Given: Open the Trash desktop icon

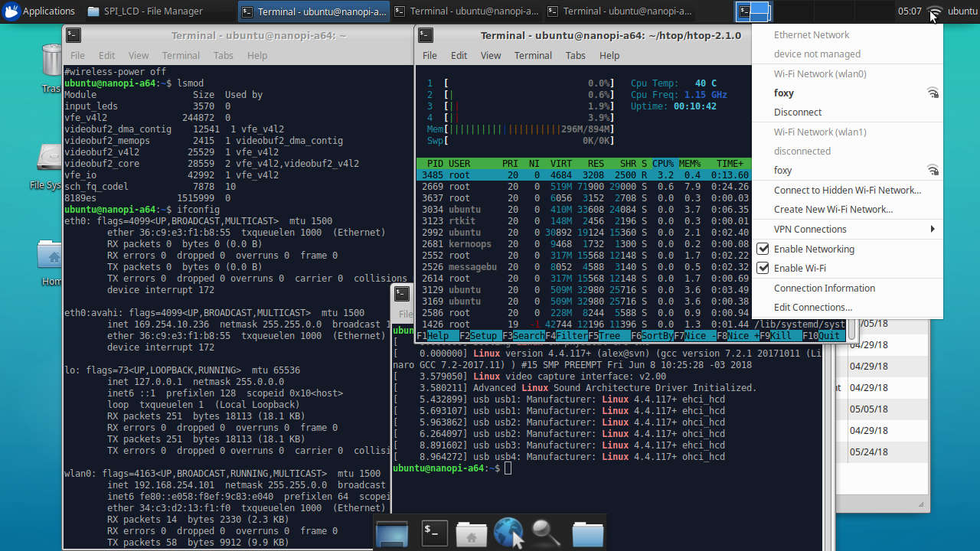Looking at the screenshot, I should pyautogui.click(x=51, y=61).
